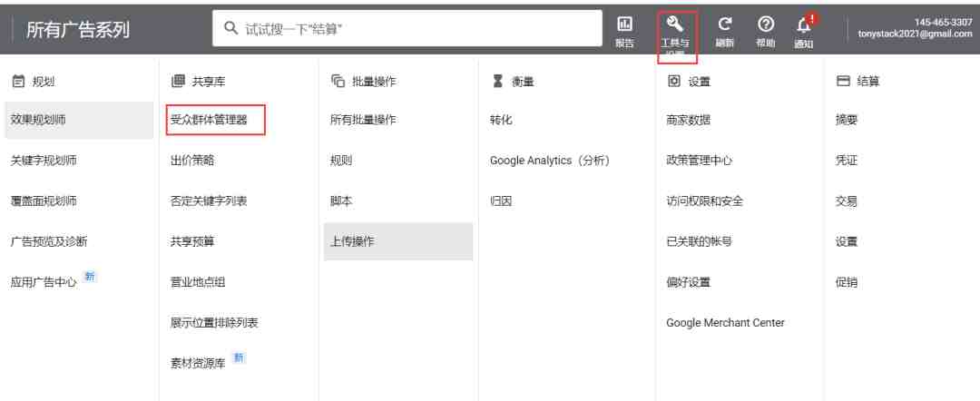Image resolution: width=980 pixels, height=401 pixels.
Task: Focus the 试试搜一下 search field
Action: (407, 28)
